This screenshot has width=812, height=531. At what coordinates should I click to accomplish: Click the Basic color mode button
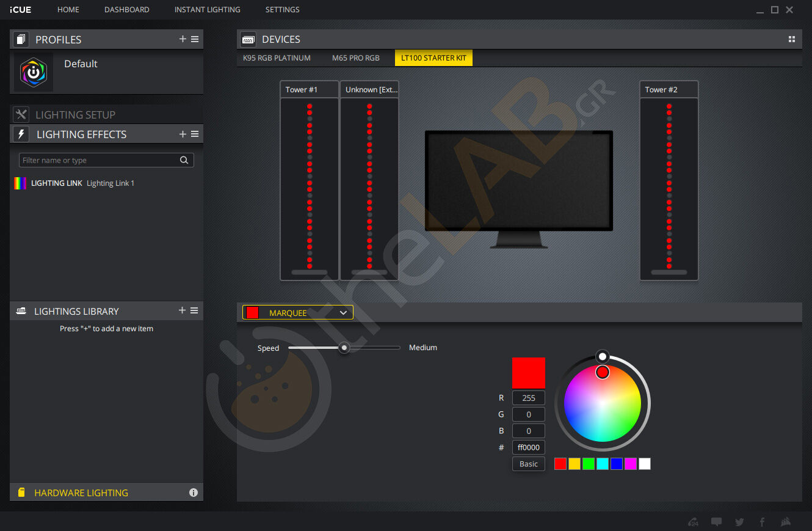(x=528, y=464)
